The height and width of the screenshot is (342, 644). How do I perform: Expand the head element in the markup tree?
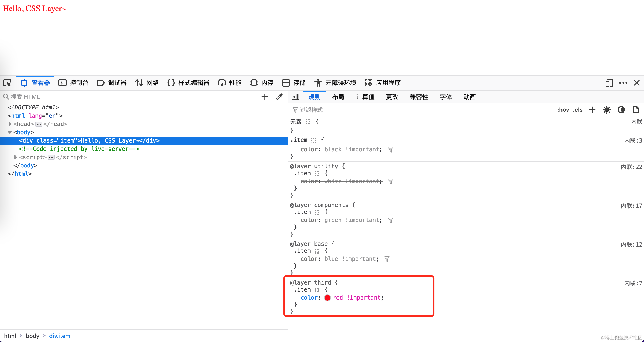[10, 124]
